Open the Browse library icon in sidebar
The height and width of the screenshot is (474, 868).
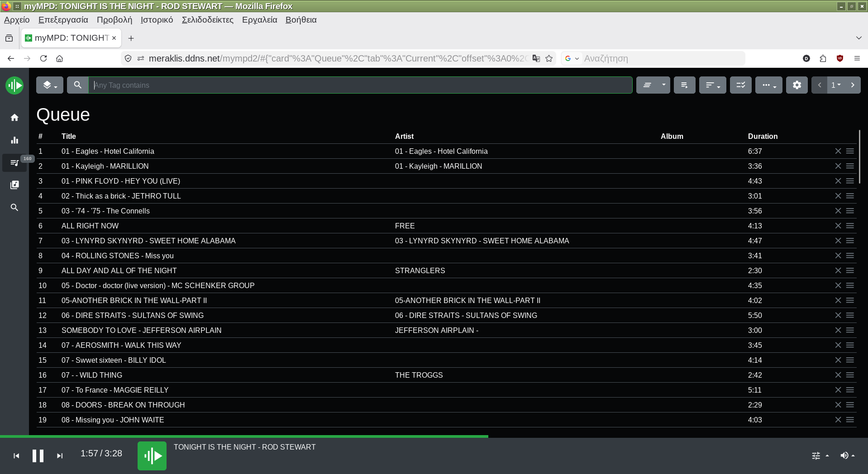(14, 185)
